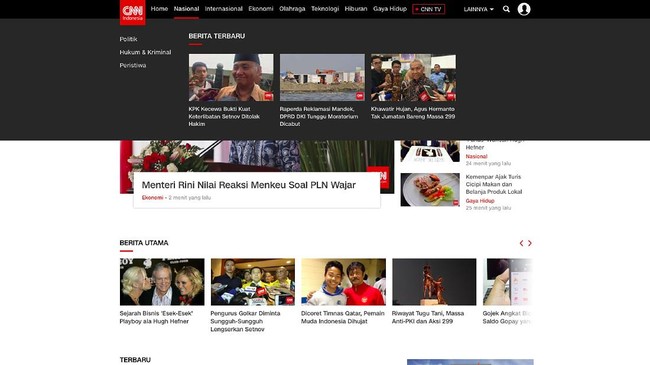Select the Nasional menu item
Viewport: 650px width, 365px height.
[x=187, y=9]
